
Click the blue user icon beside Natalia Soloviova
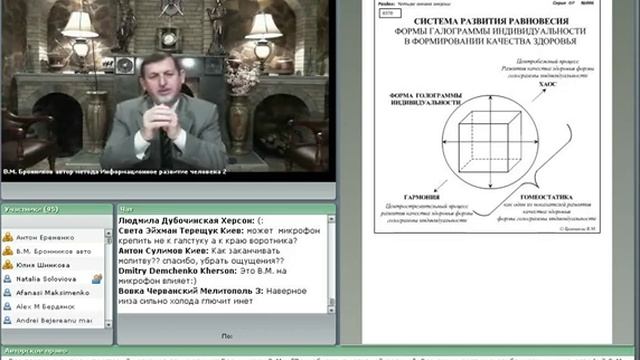point(8,279)
